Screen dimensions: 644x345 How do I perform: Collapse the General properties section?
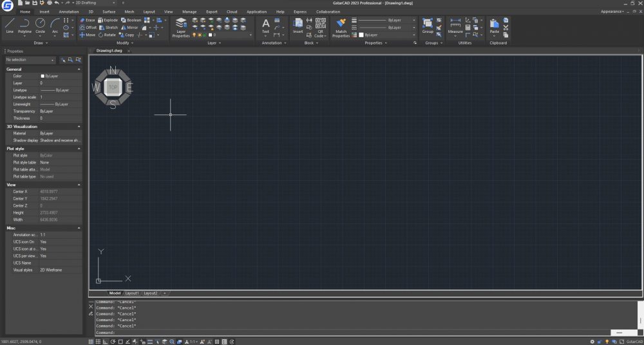click(79, 69)
